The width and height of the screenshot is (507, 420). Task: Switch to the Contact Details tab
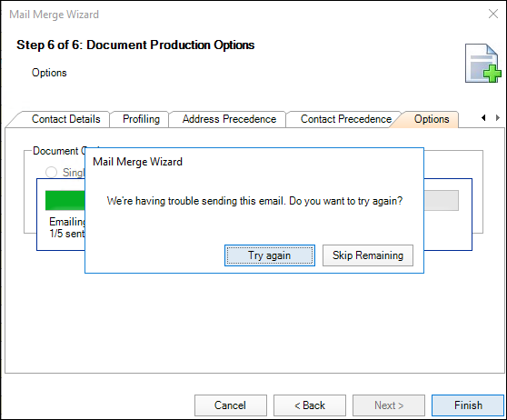[65, 119]
